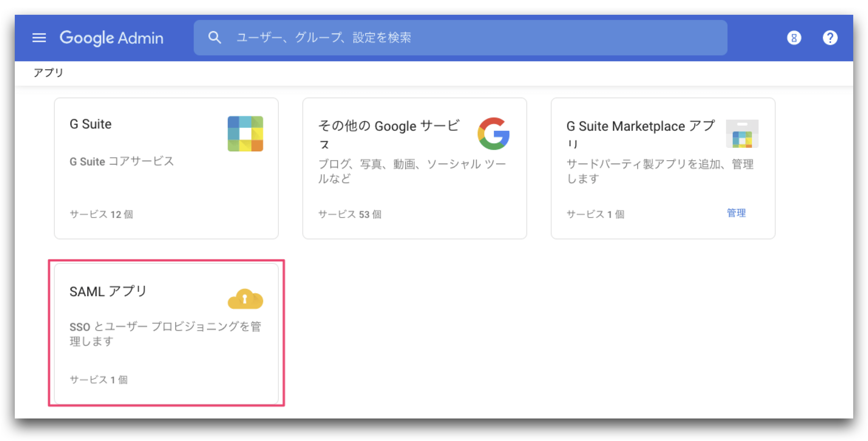Click the サードパーティ製アプリを追加 description

(660, 171)
